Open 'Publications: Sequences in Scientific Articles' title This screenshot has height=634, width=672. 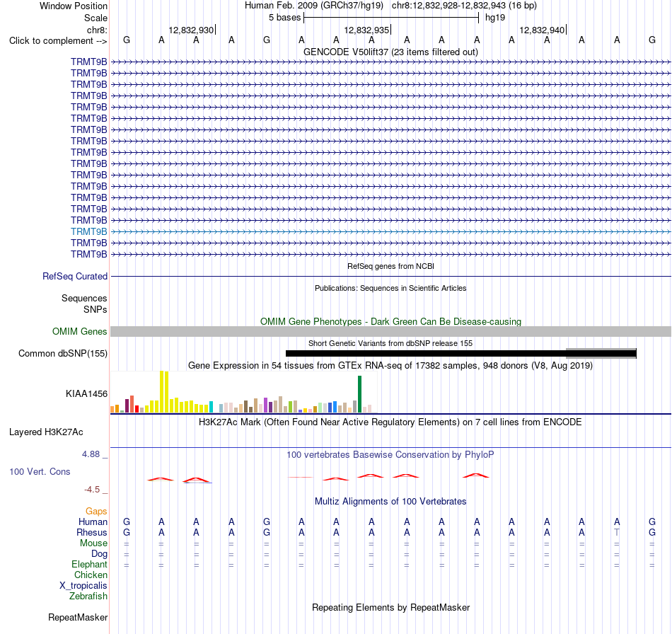tap(390, 288)
